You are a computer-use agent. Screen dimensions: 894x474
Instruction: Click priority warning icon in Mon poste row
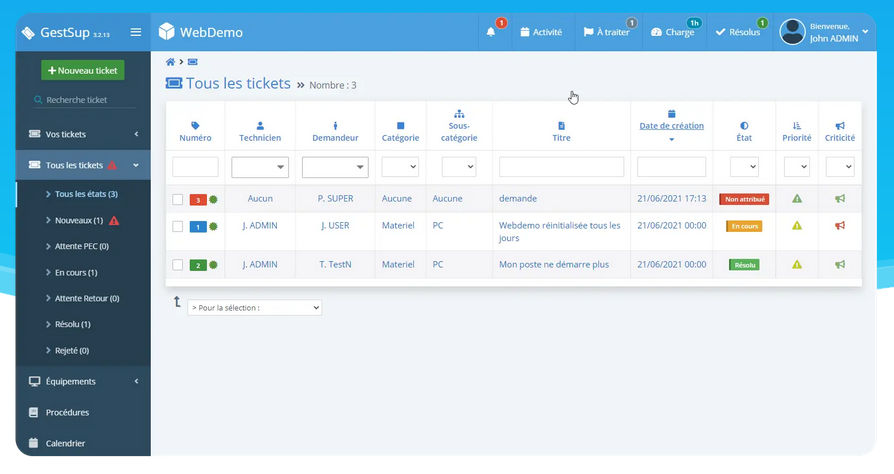[797, 264]
